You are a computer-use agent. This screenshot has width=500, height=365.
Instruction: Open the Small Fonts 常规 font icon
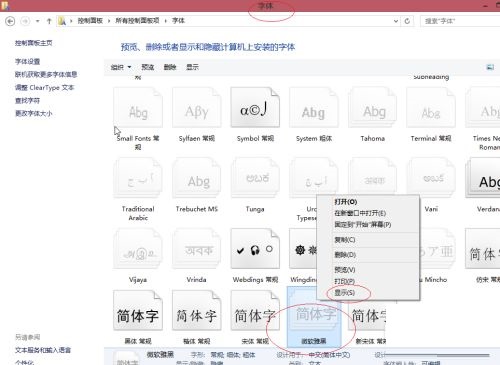(138, 107)
